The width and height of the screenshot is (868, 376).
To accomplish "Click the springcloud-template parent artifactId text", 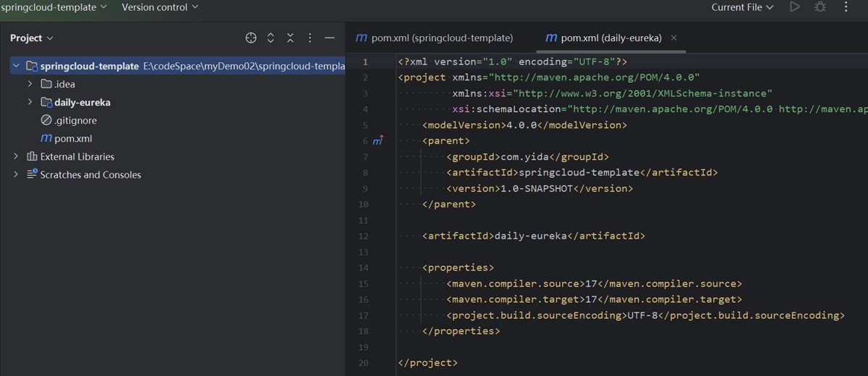I will (x=579, y=172).
